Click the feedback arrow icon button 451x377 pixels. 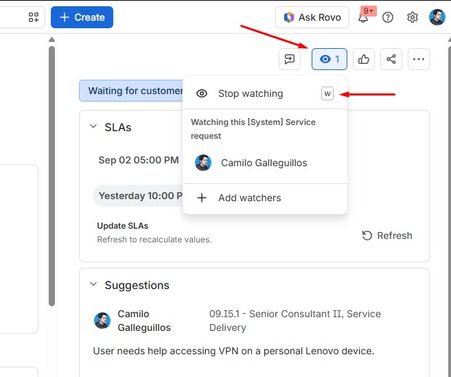coord(290,59)
